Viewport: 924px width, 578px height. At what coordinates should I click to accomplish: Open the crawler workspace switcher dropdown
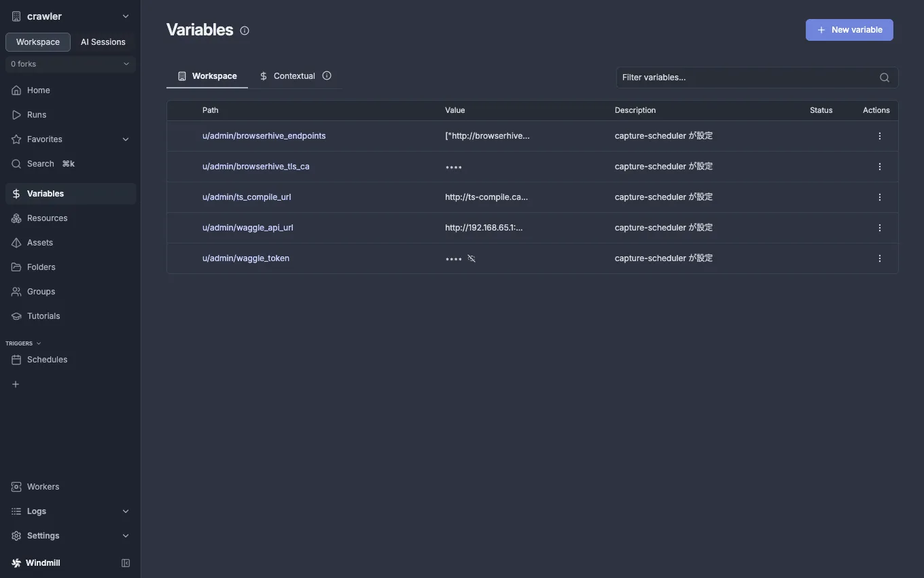tap(70, 16)
